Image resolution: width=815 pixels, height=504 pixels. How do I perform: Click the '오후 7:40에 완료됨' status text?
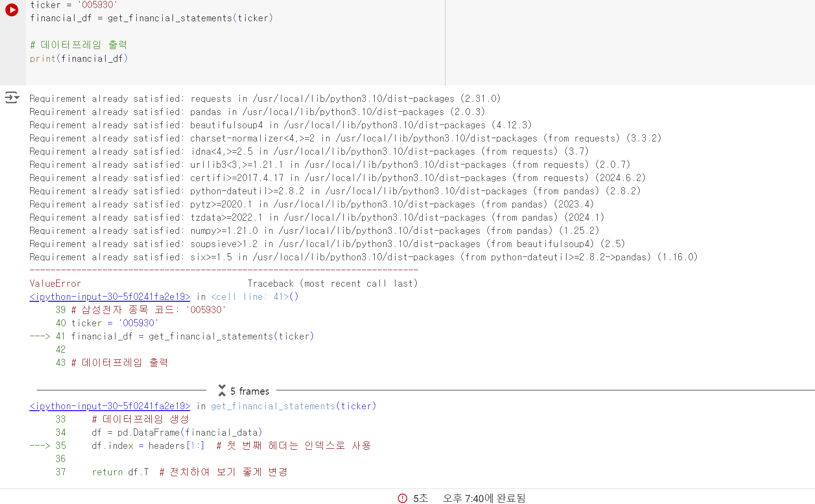484,498
